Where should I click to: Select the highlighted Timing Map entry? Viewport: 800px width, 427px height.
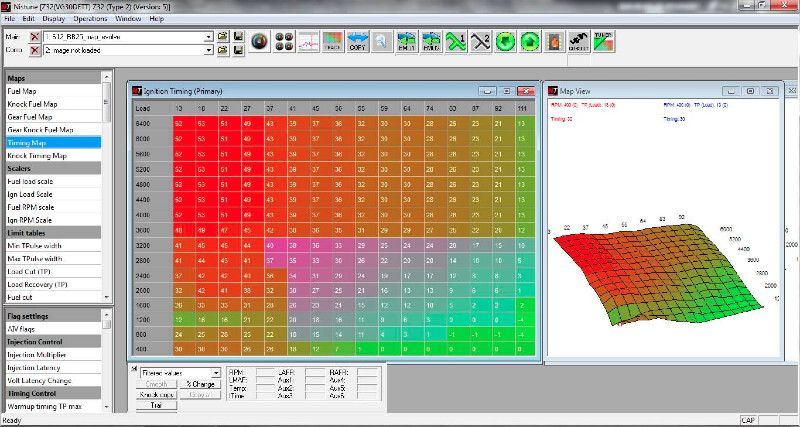point(53,143)
